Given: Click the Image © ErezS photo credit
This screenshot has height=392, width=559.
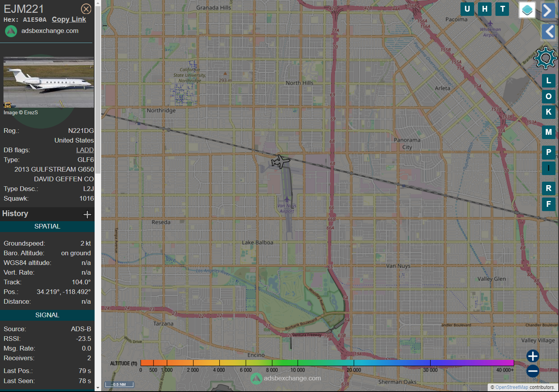Looking at the screenshot, I should (21, 112).
